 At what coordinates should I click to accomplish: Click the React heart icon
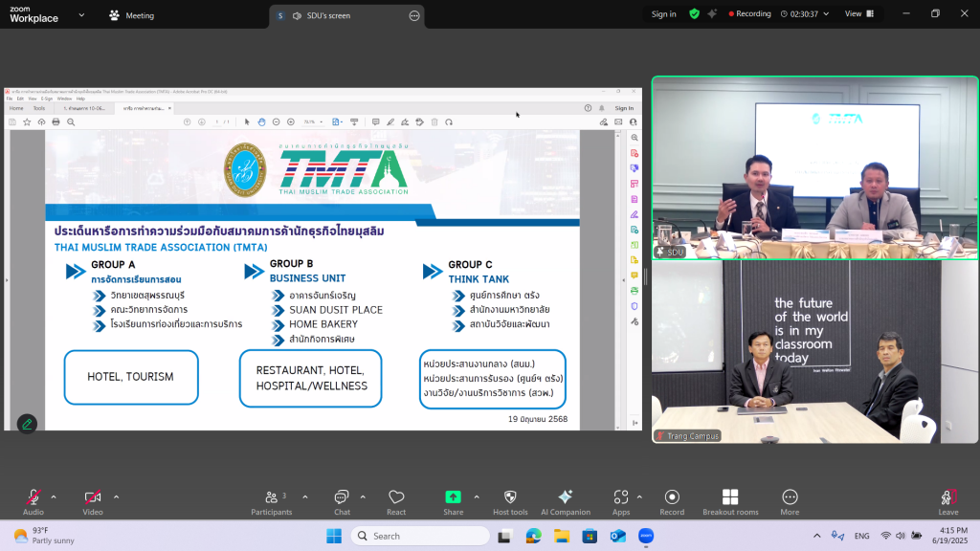point(396,497)
